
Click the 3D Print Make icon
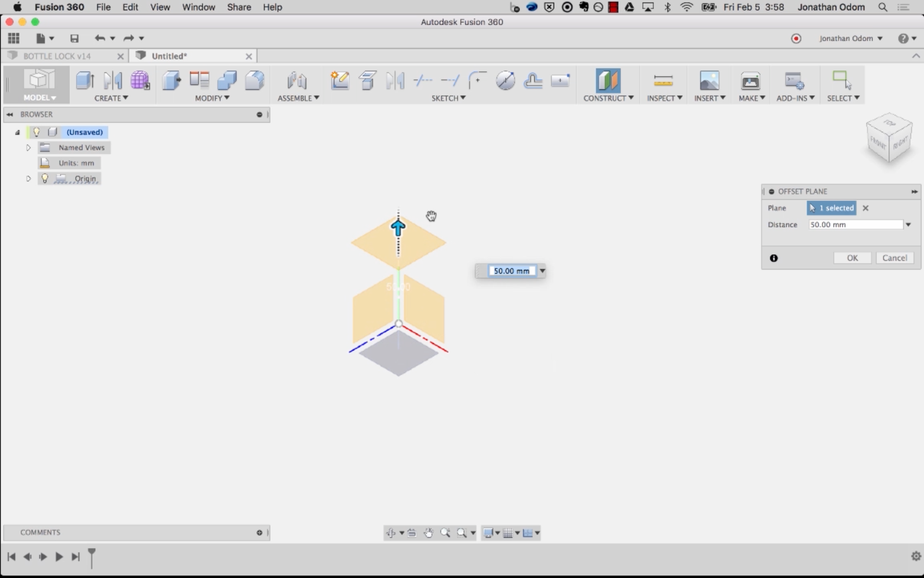750,81
